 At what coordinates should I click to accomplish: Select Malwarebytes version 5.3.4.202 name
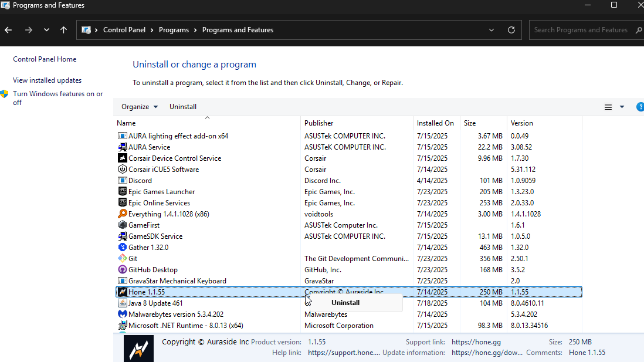tap(176, 314)
